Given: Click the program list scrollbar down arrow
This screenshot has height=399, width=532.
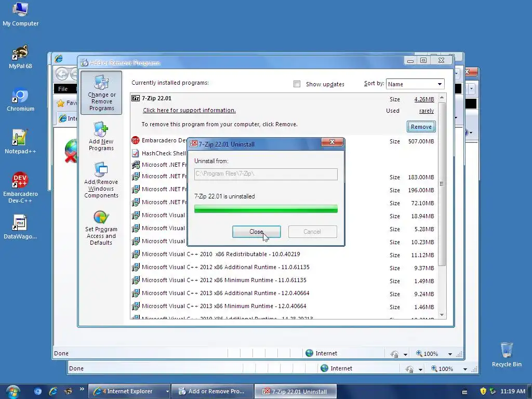Looking at the screenshot, I should click(442, 315).
